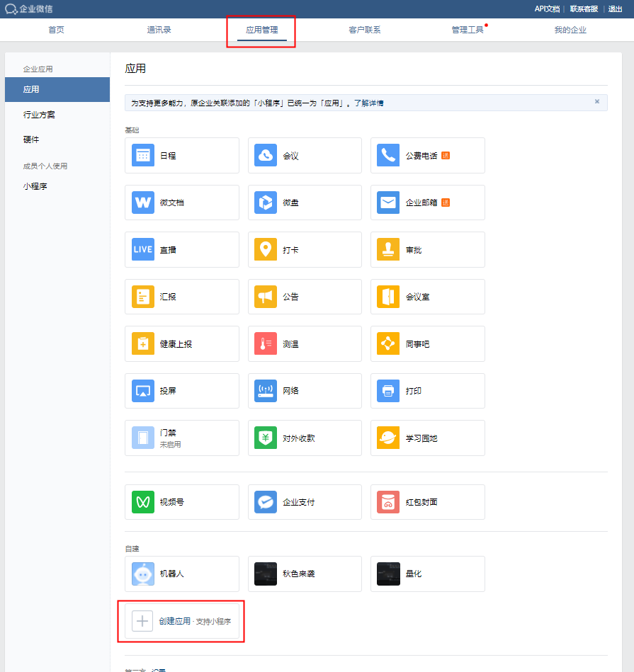The image size is (634, 672).
Task: Open the 打卡 check-in app icon
Action: pos(266,249)
